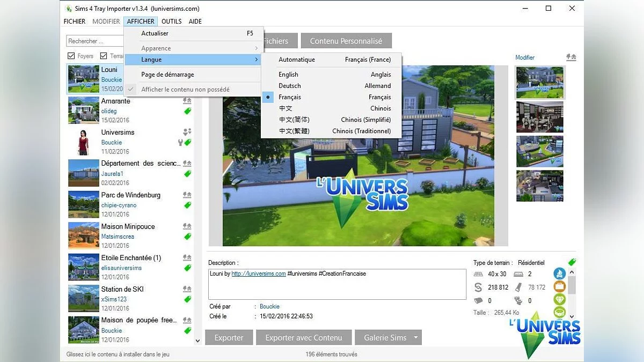
Task: Select the orange briefcase pack icon
Action: click(560, 286)
